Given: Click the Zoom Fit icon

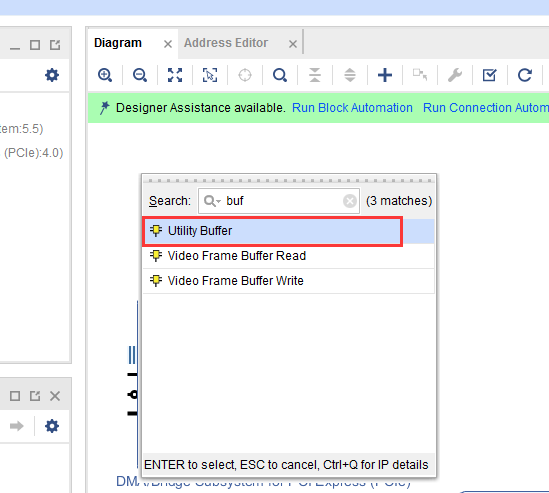Looking at the screenshot, I should (175, 75).
